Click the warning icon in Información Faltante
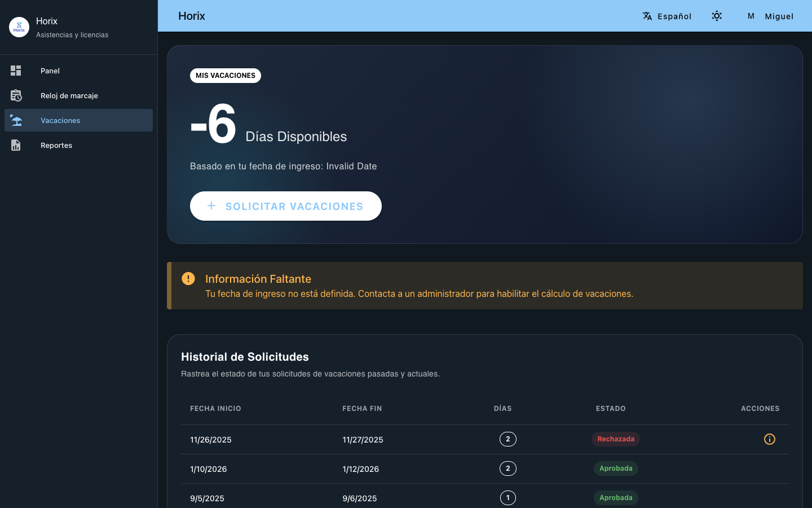The image size is (812, 508). tap(188, 279)
